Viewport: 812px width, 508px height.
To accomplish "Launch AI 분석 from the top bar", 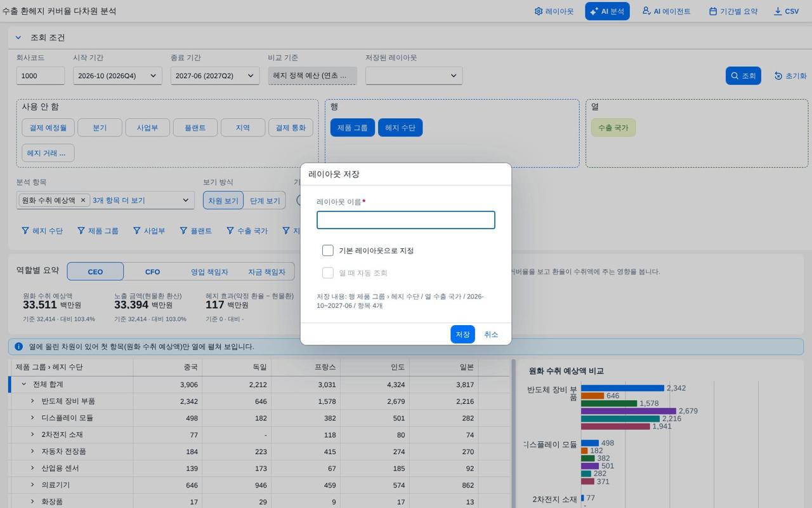I will [607, 11].
